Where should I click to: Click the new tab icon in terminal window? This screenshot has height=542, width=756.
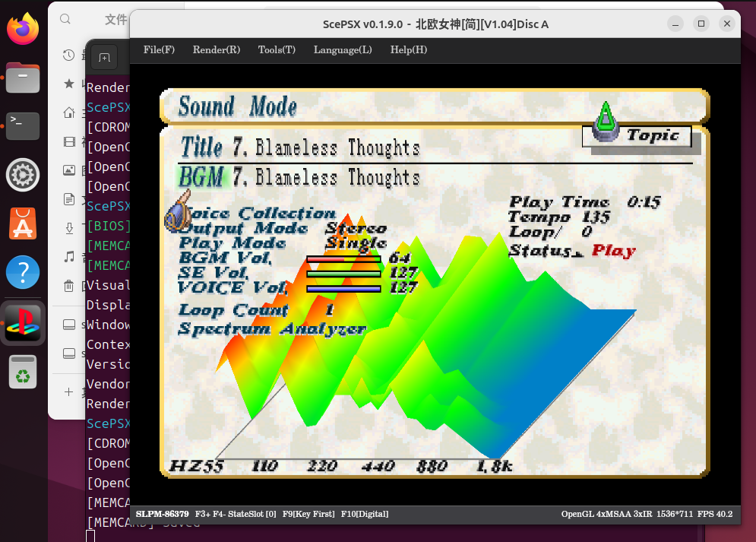tap(104, 58)
